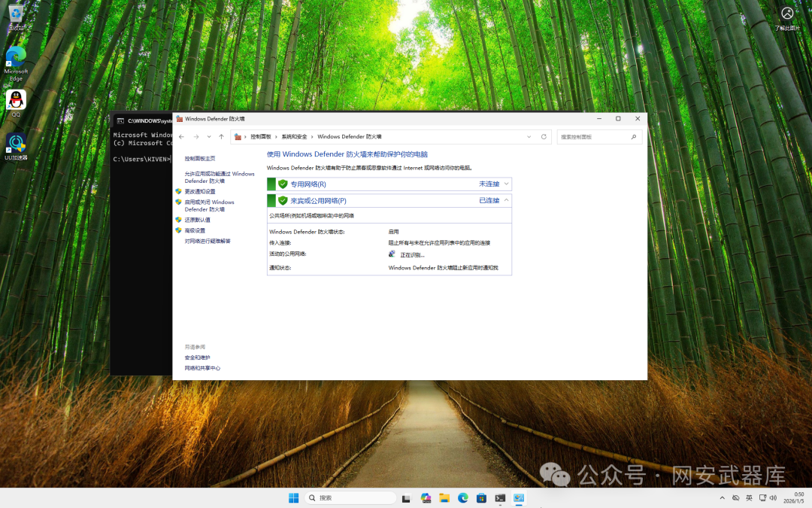This screenshot has height=508, width=812.
Task: Click the tray icon left of 英
Action: click(735, 498)
